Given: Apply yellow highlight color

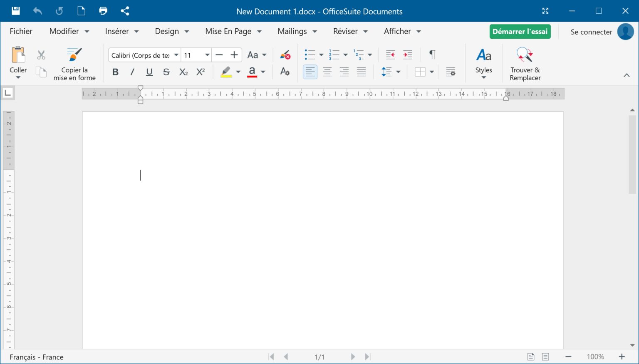Looking at the screenshot, I should (x=226, y=72).
